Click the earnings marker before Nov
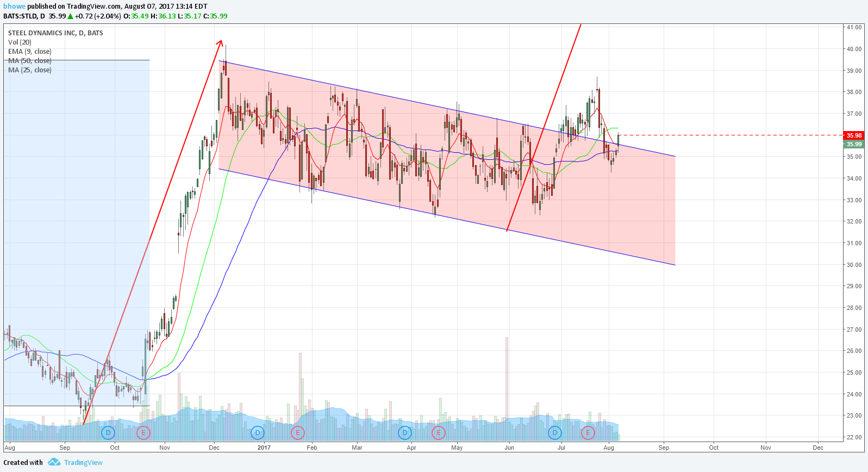868x472 pixels. 143,433
